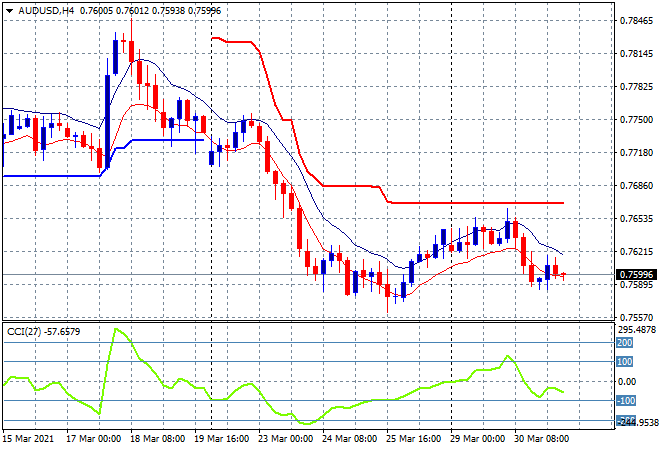Select the CCI -100 level label

pyautogui.click(x=626, y=401)
